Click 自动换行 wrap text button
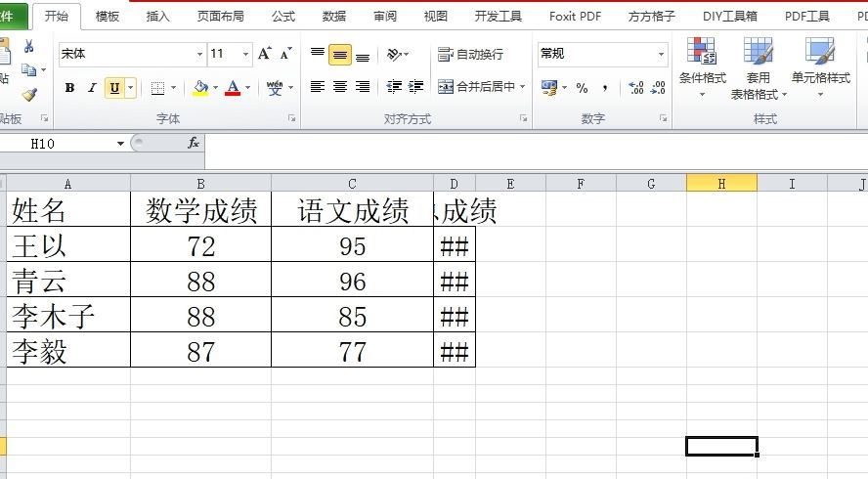This screenshot has width=868, height=479. (470, 55)
